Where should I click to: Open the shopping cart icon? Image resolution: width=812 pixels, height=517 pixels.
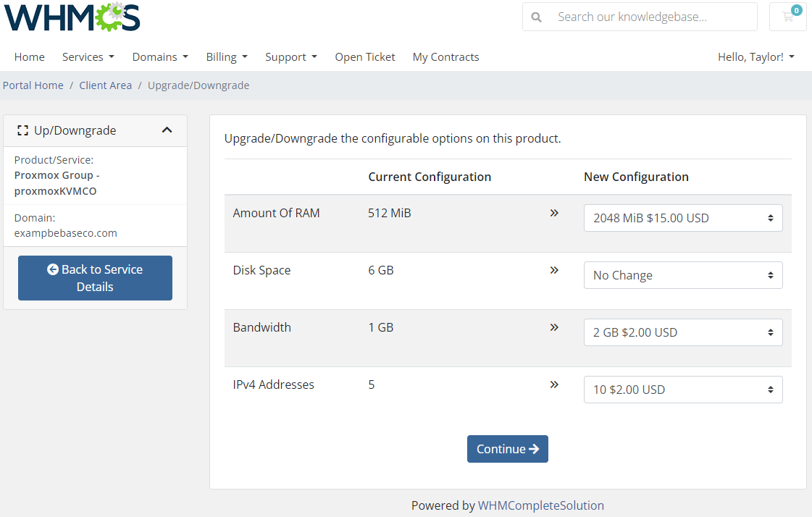tap(788, 17)
